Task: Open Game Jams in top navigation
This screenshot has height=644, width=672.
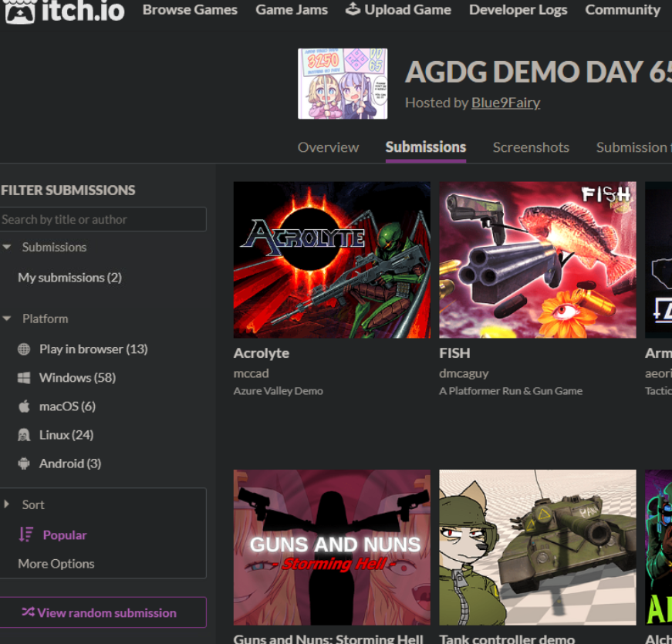Action: tap(292, 9)
